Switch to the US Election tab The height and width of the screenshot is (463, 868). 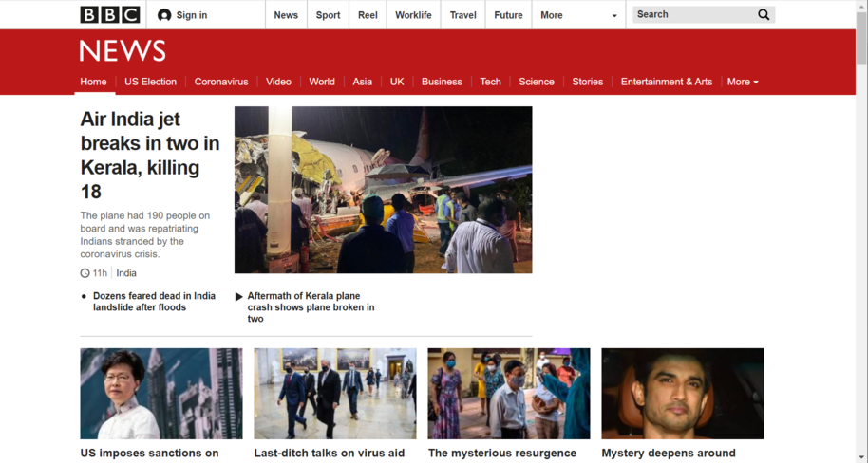[151, 82]
